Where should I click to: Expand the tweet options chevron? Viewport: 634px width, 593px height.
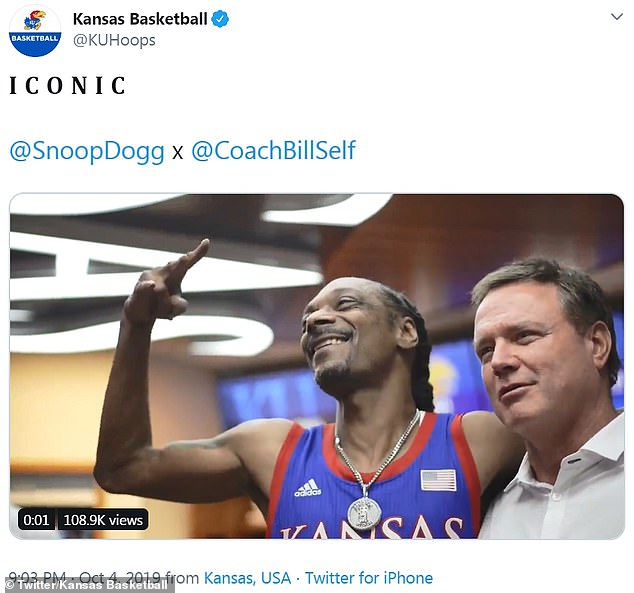point(616,18)
